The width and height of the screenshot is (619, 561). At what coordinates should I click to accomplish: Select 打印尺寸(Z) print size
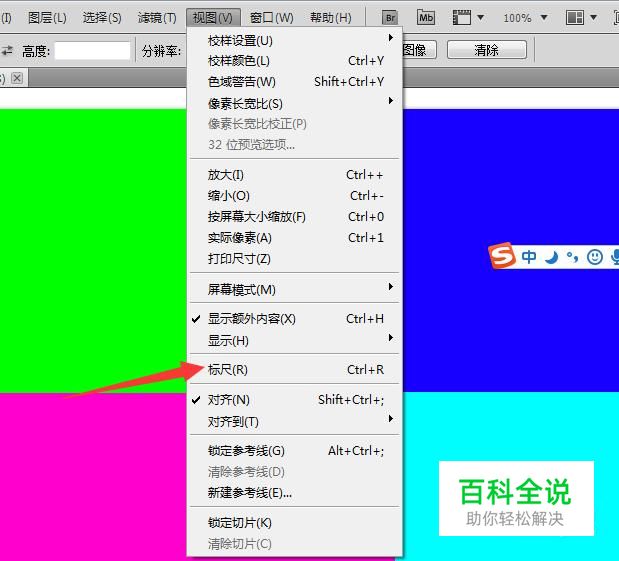[294, 259]
